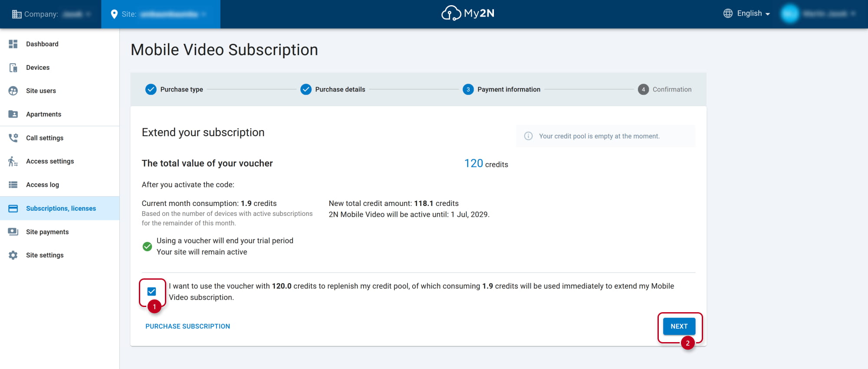Click the credit pool info icon
The image size is (868, 369).
click(528, 136)
